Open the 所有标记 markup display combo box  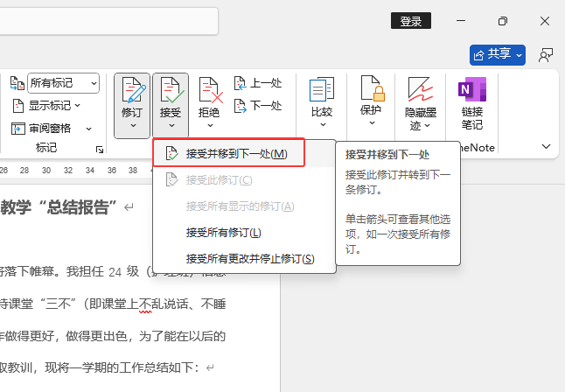point(64,83)
